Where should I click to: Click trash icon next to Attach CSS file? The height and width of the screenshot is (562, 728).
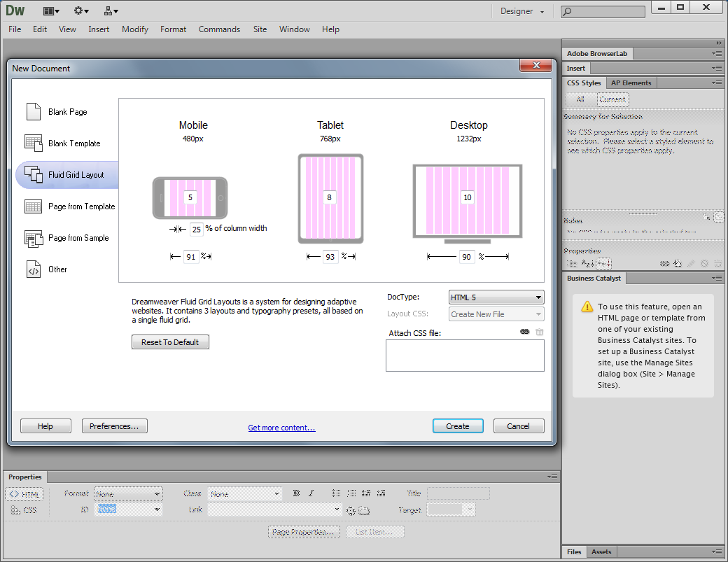[540, 332]
